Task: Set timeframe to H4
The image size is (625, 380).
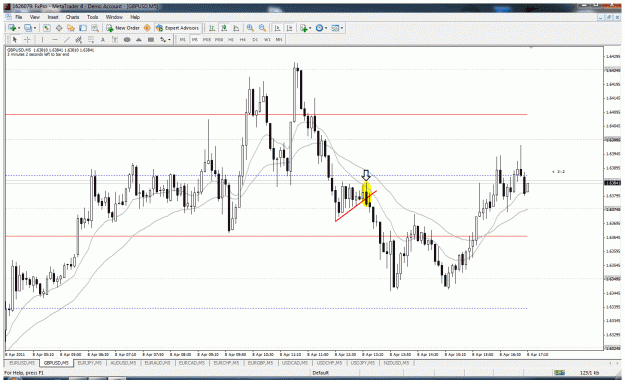Action: 243,39
